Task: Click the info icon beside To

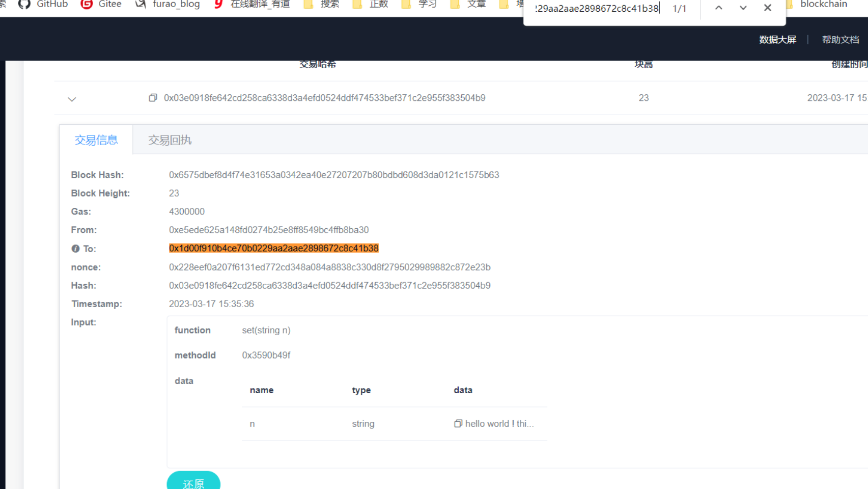Action: (x=75, y=249)
